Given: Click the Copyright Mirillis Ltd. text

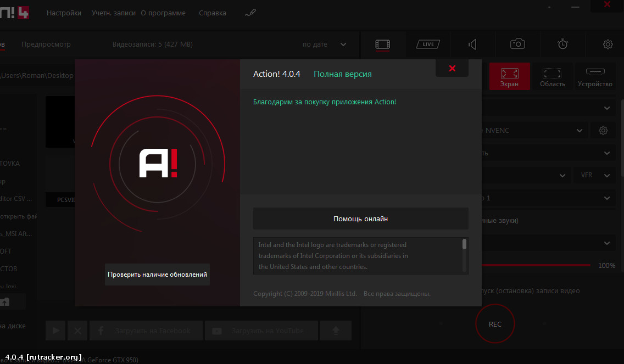Looking at the screenshot, I should pos(305,294).
